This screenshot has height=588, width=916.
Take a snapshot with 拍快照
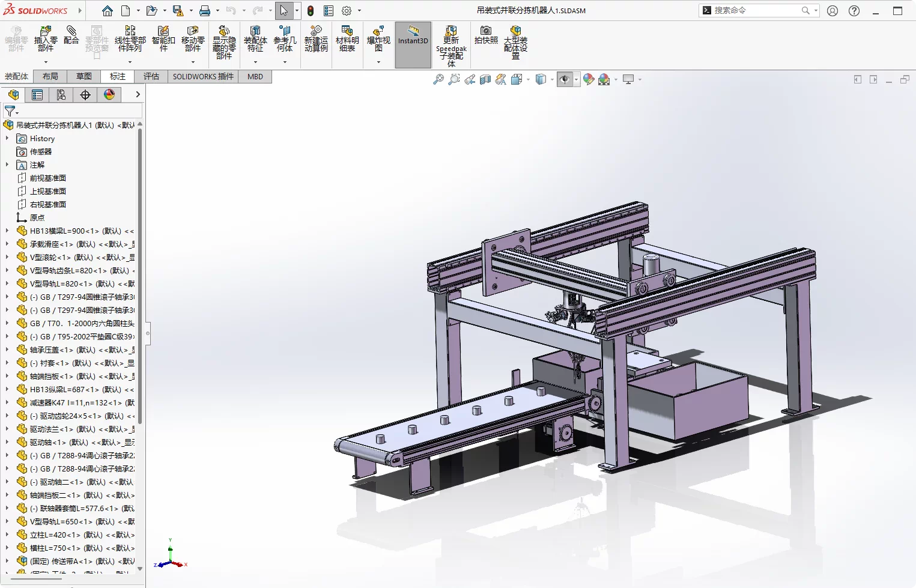point(486,36)
